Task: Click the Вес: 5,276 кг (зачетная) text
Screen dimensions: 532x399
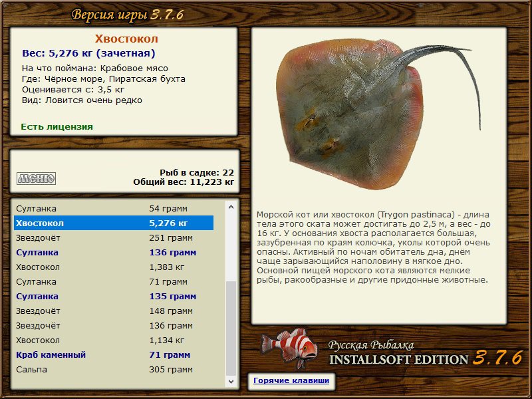Action: [x=88, y=53]
